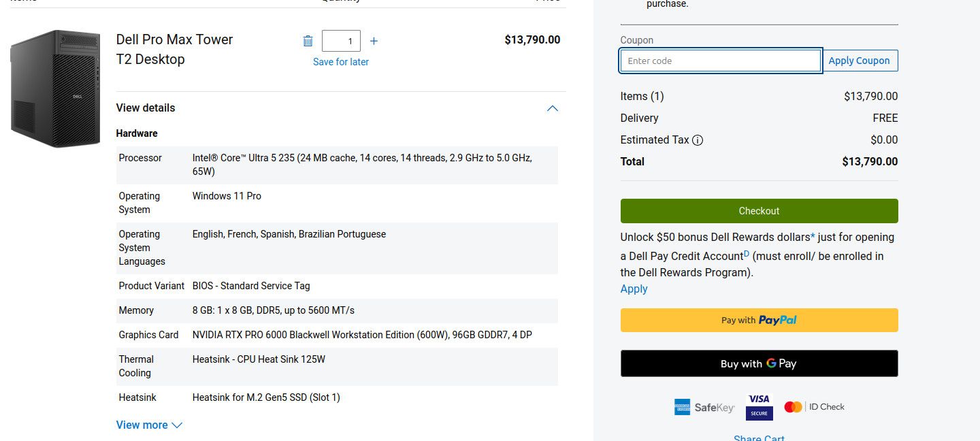Image resolution: width=980 pixels, height=441 pixels.
Task: Click the Coupon label above the code field
Action: coord(637,40)
